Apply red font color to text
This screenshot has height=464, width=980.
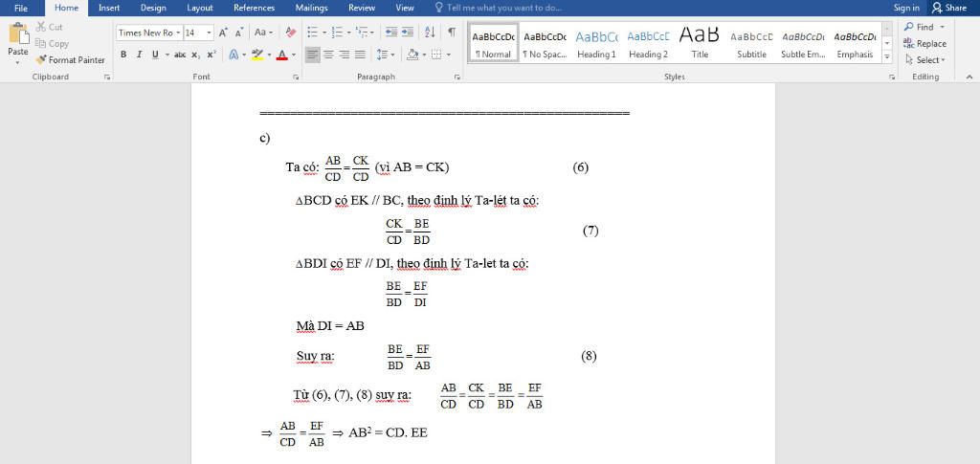(281, 55)
